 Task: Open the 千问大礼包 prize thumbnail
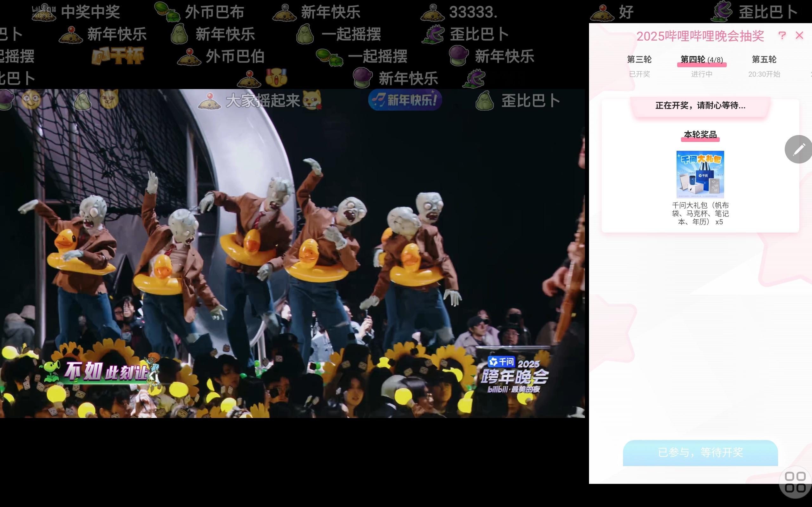click(700, 174)
